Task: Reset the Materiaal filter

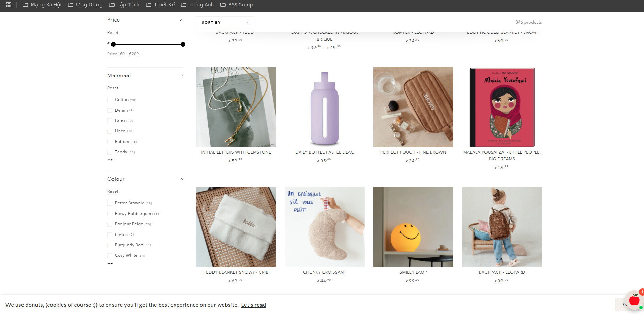Action: tap(113, 88)
